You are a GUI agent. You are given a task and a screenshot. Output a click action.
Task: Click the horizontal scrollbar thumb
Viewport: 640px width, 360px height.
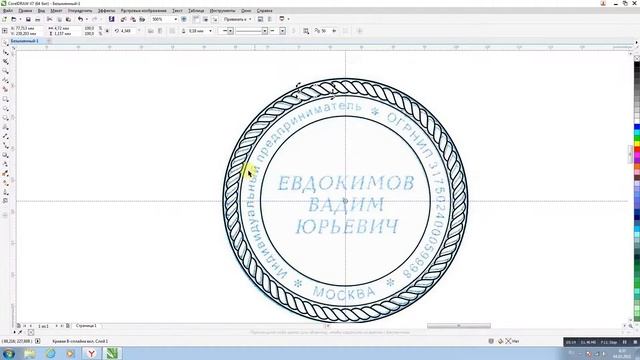click(459, 326)
